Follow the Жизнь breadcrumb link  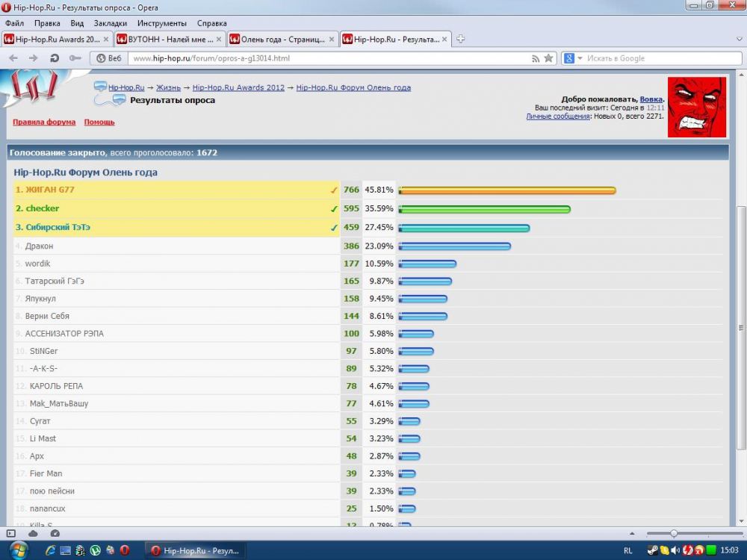(x=168, y=87)
